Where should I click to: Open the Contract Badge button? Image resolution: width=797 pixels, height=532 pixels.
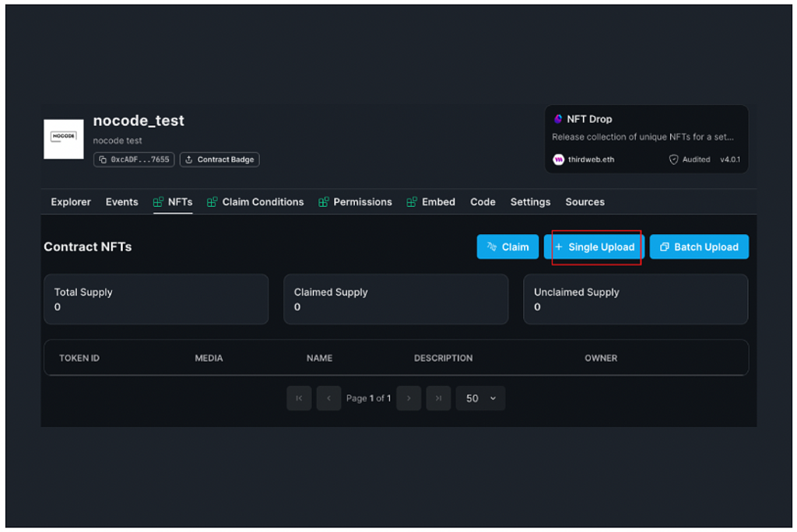[x=219, y=159]
